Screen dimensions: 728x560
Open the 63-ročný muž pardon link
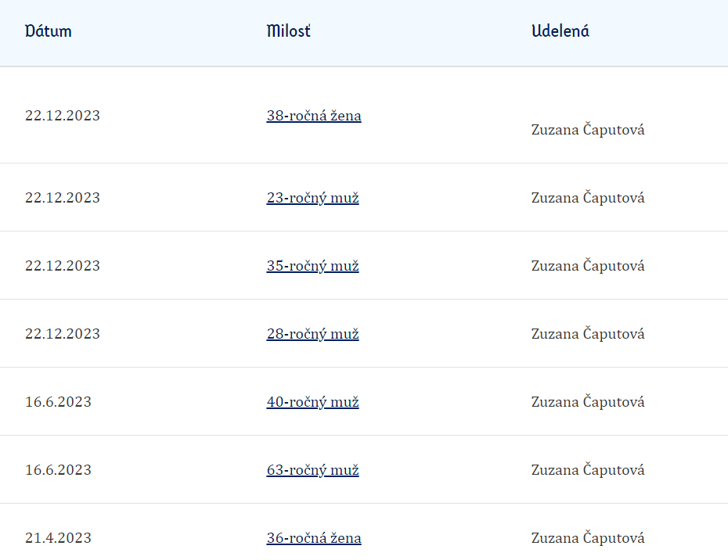pyautogui.click(x=312, y=470)
